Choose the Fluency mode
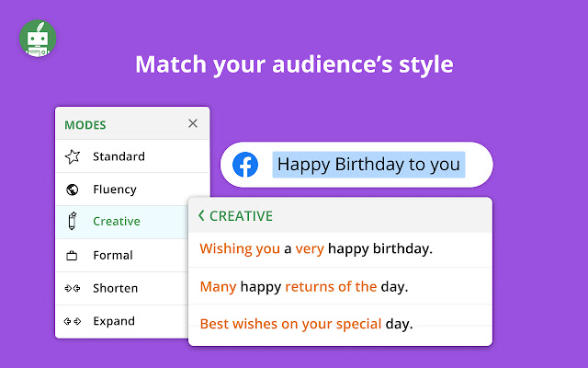Image resolution: width=588 pixels, height=368 pixels. pos(115,190)
